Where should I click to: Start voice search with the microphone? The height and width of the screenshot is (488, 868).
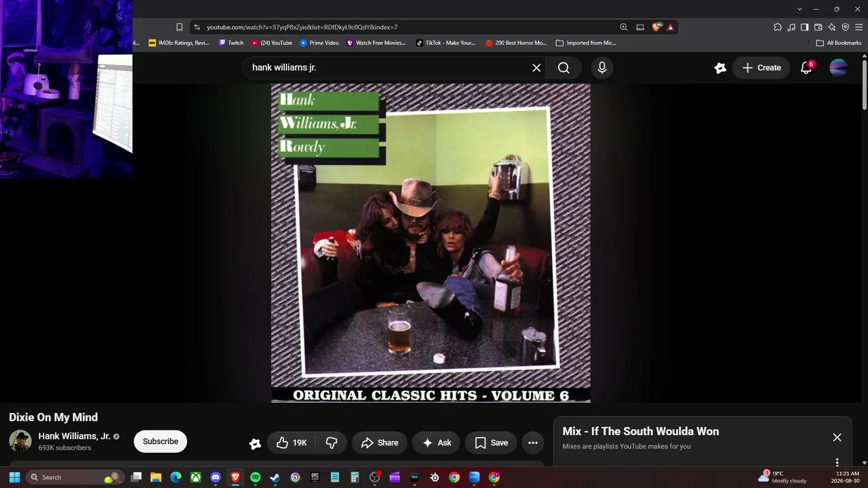601,68
